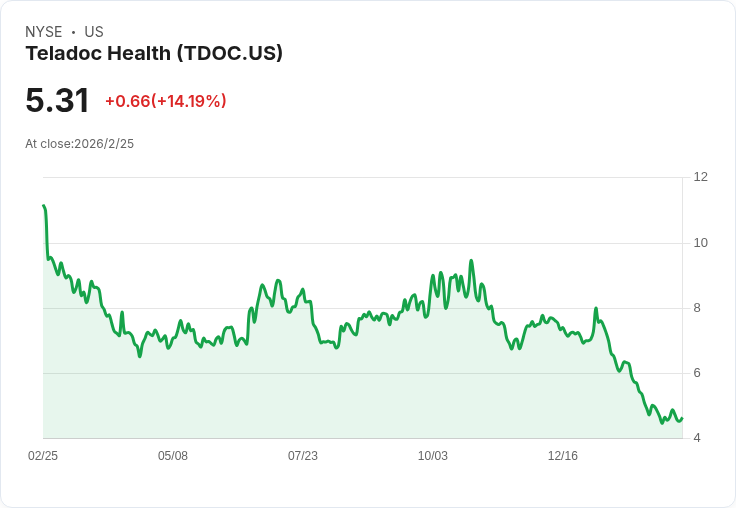Click the NYSE exchange label
Image resolution: width=736 pixels, height=508 pixels.
click(x=44, y=32)
